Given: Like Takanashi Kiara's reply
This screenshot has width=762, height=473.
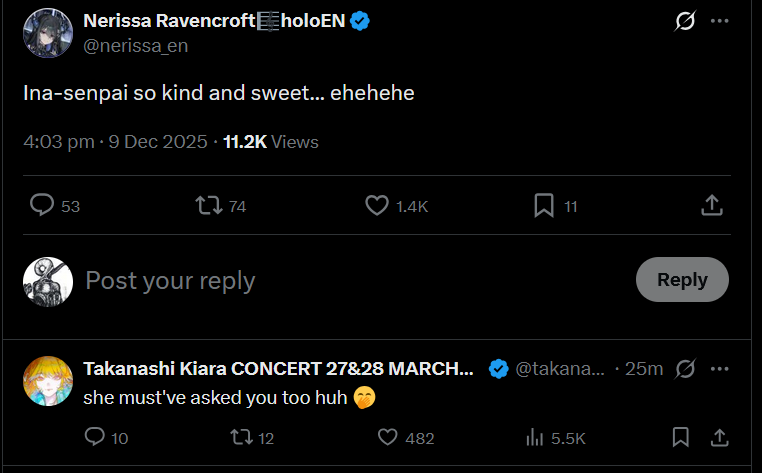Looking at the screenshot, I should [x=388, y=437].
